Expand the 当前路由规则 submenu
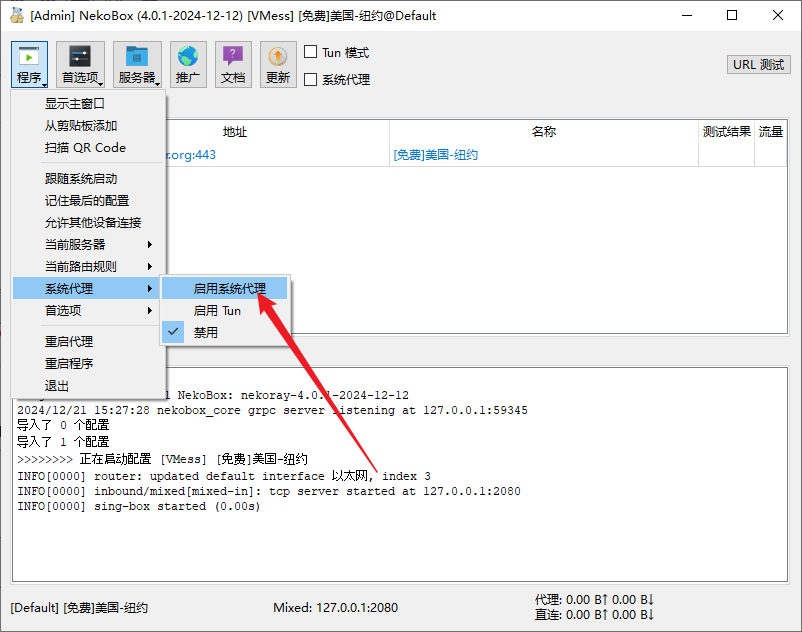Viewport: 802px width, 632px height. 88,266
